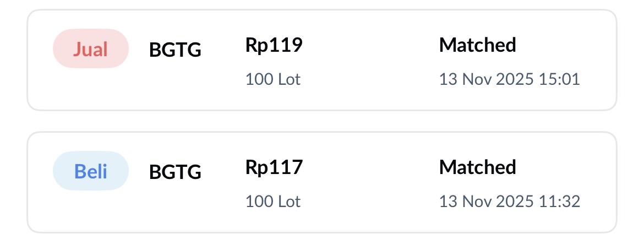Screen dimensions: 644x239
Task: Select BGTG ticker in the Beli order
Action: pos(175,173)
